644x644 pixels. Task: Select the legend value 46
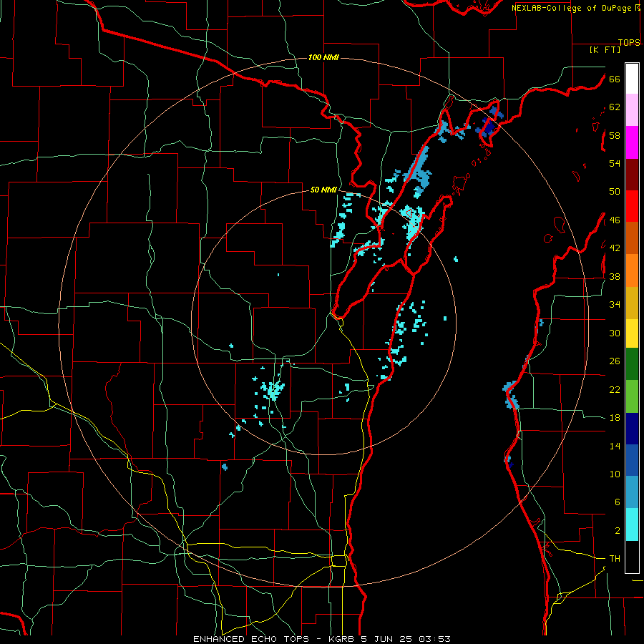point(615,220)
